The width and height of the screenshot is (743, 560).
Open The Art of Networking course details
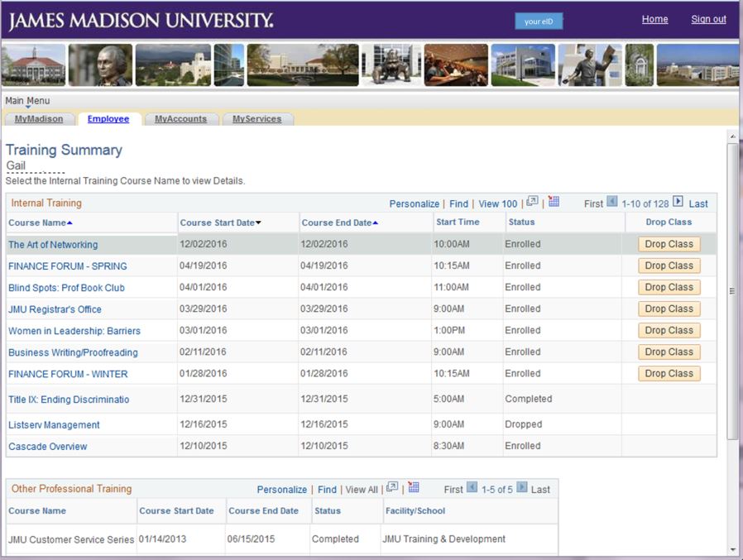[x=53, y=245]
